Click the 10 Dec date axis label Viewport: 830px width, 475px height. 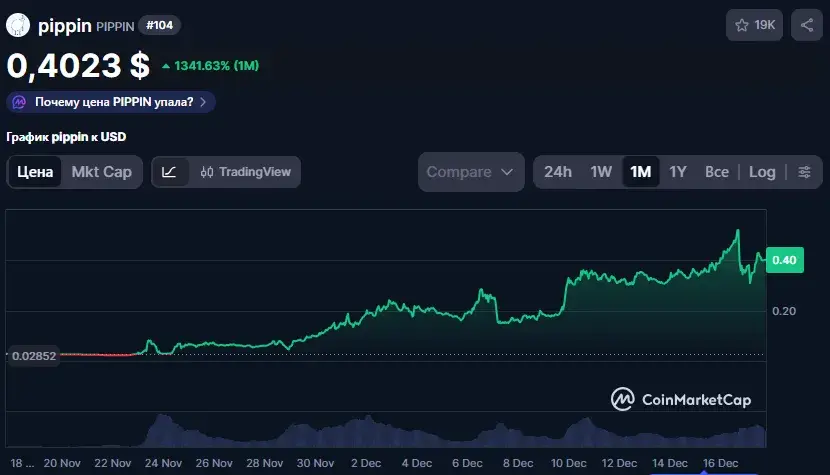pos(569,463)
